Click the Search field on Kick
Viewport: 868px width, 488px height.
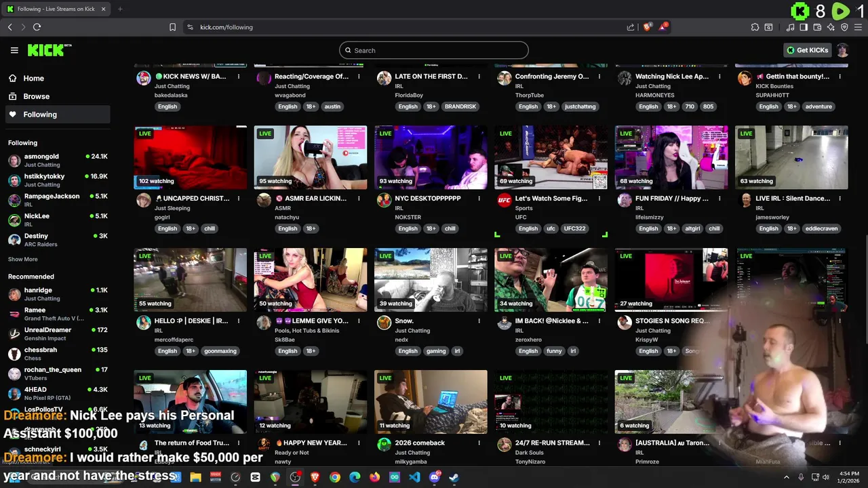(434, 50)
